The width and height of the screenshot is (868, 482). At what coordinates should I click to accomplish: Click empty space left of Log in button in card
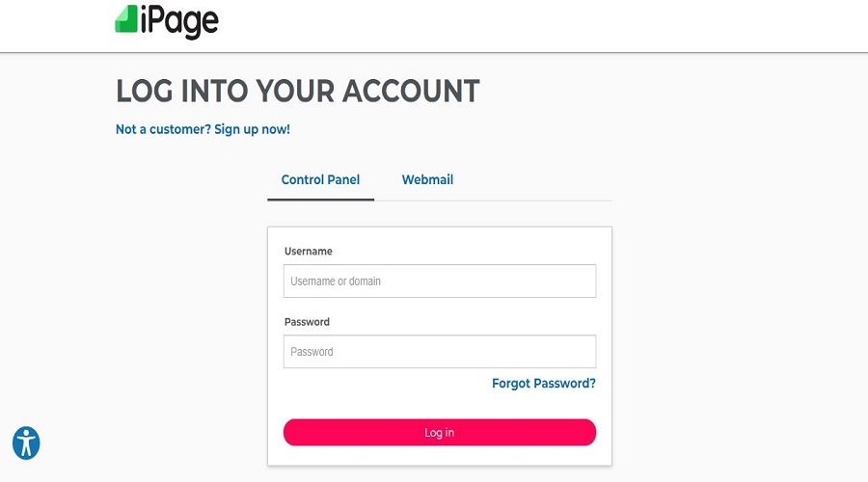tap(275, 432)
